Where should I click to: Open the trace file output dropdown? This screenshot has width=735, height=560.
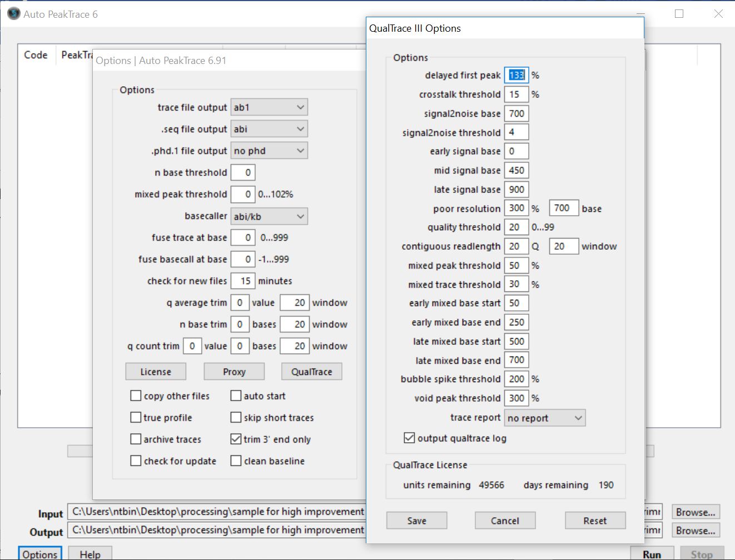[x=269, y=107]
